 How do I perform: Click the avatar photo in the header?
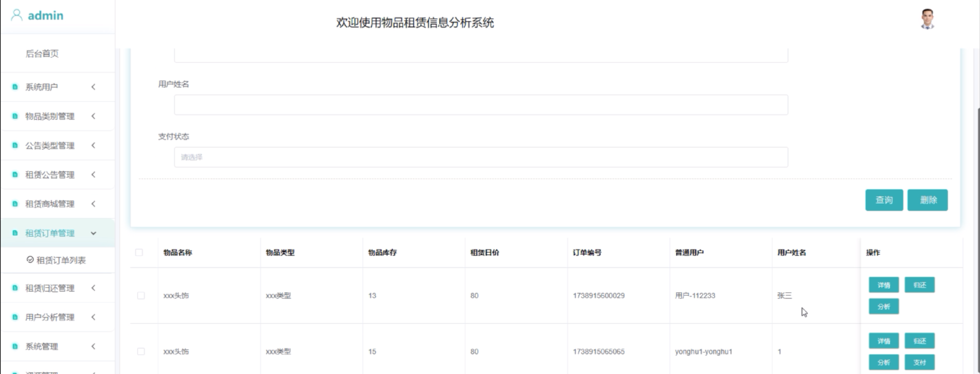tap(927, 19)
